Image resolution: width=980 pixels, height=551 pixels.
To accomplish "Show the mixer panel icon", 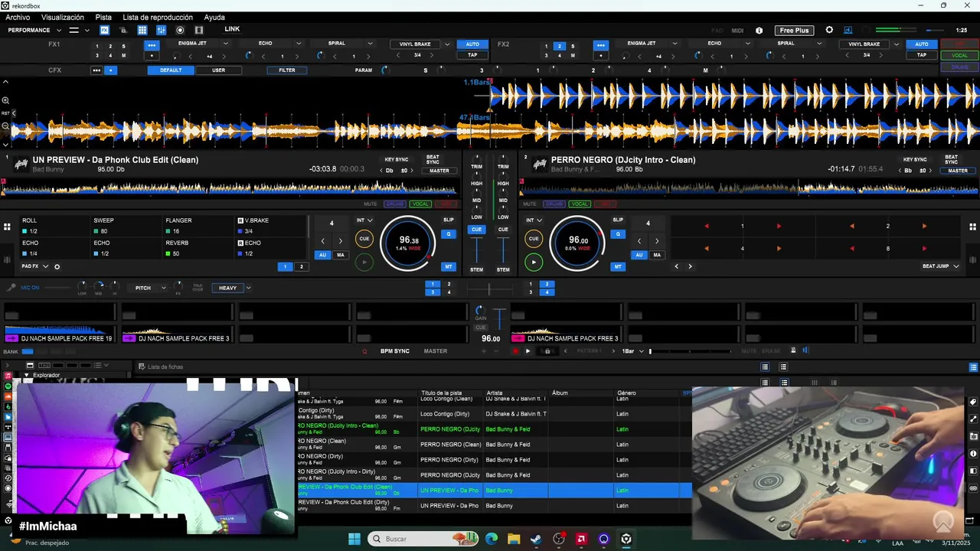I will tap(162, 30).
